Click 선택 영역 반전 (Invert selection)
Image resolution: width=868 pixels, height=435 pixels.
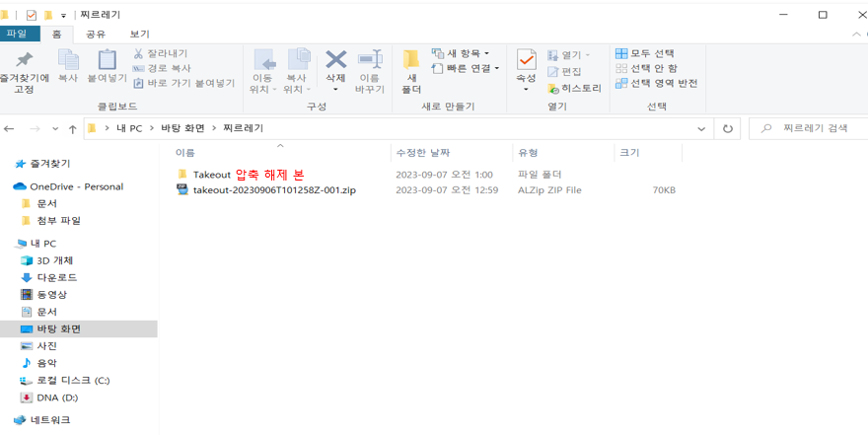(657, 83)
